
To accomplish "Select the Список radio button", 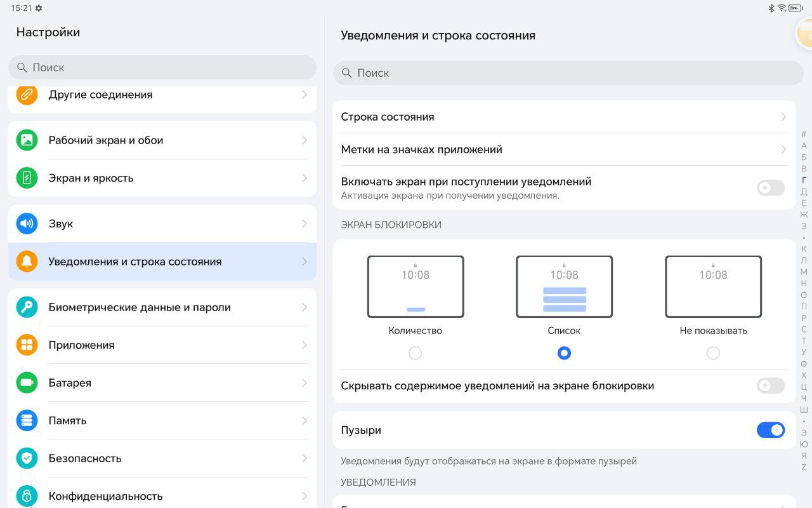I will (564, 353).
